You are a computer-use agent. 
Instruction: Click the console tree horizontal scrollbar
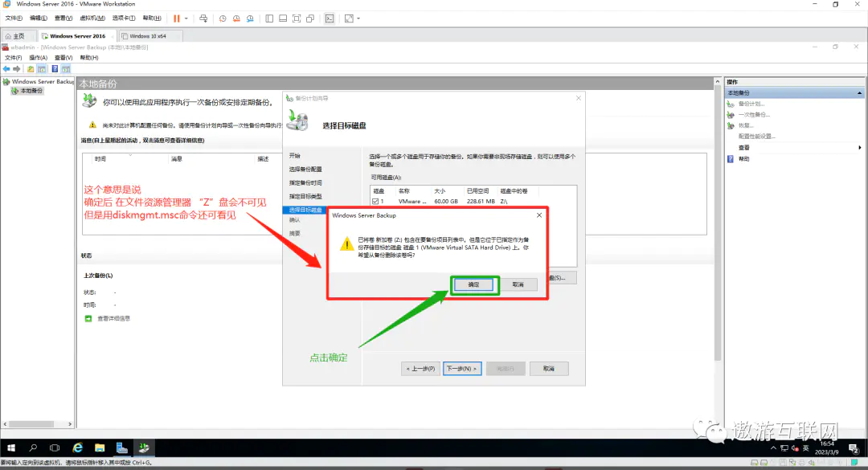[x=38, y=424]
